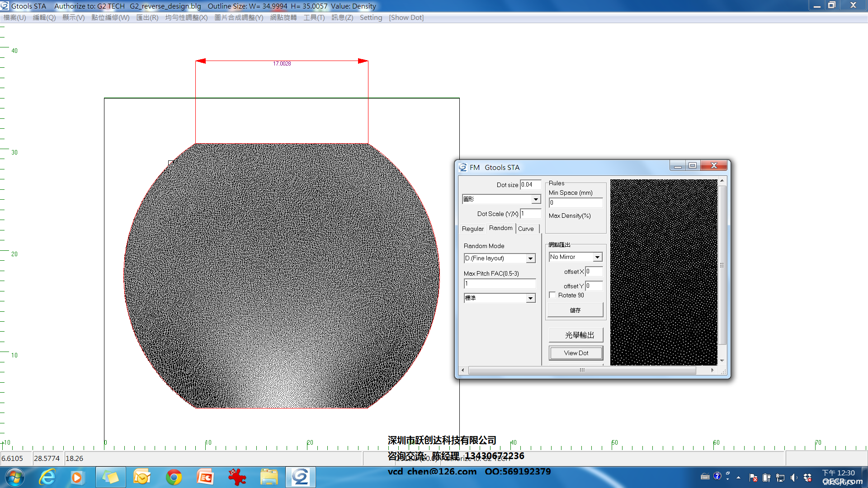Open the 檔案(U) menu
The image size is (868, 488).
(x=15, y=18)
